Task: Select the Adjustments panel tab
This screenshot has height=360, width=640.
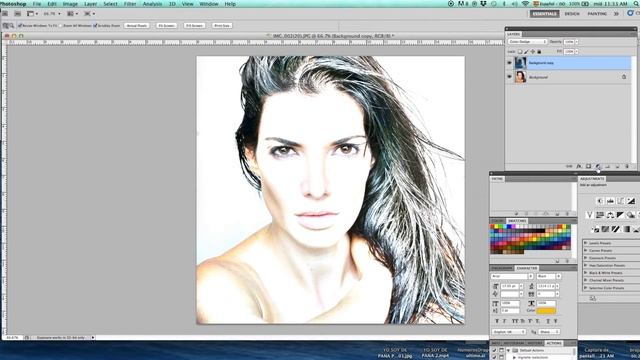Action: 592,179
